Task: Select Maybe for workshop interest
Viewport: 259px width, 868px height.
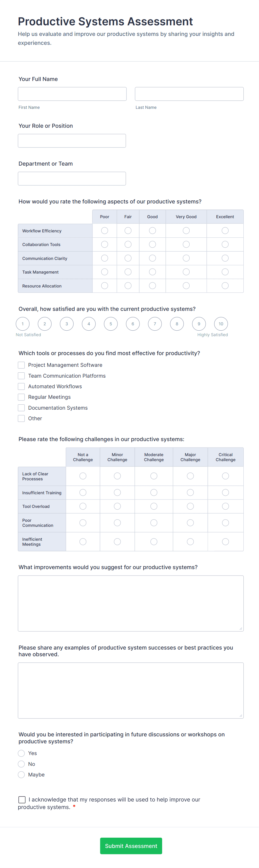Action: 21,775
